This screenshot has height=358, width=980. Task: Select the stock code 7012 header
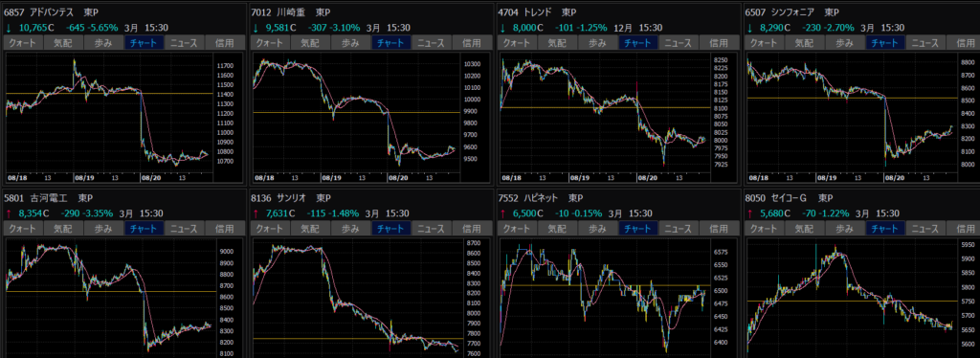click(x=260, y=11)
